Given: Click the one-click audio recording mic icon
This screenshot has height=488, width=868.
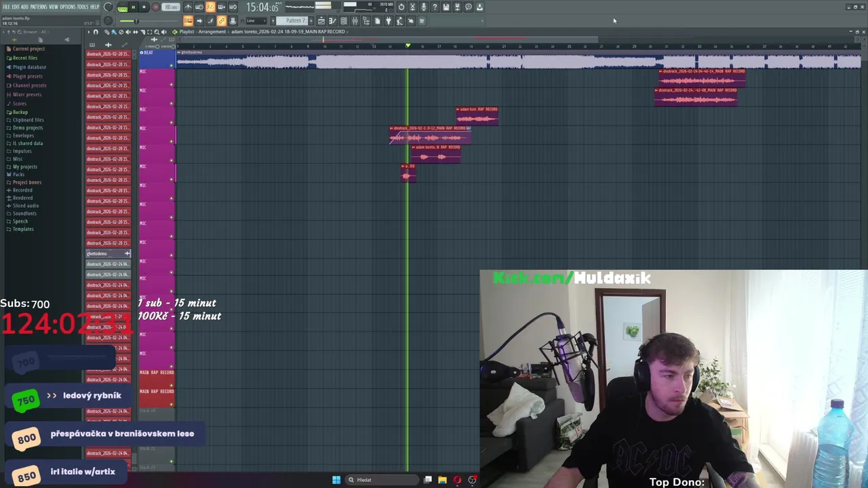Looking at the screenshot, I should [424, 7].
